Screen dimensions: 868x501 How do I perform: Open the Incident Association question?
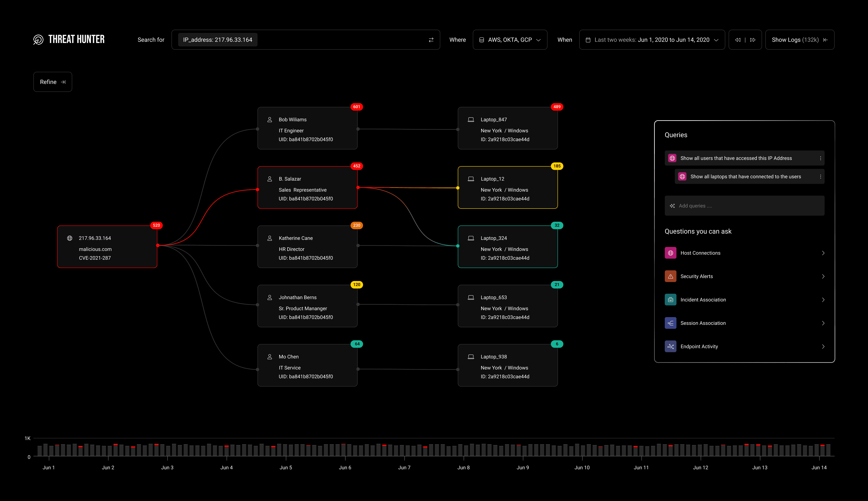[x=744, y=300]
